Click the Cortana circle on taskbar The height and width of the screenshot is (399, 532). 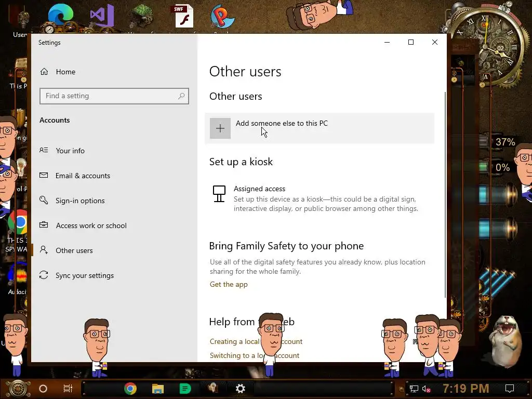click(x=43, y=389)
